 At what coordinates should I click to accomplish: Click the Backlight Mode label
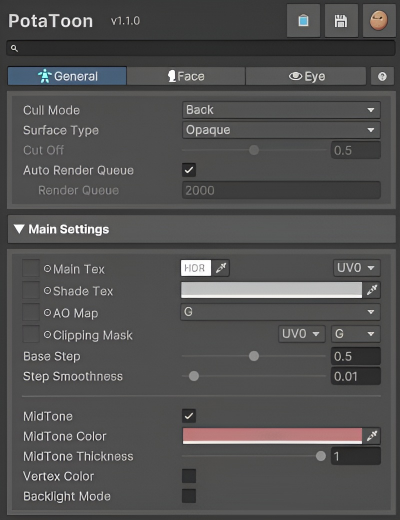click(x=67, y=497)
